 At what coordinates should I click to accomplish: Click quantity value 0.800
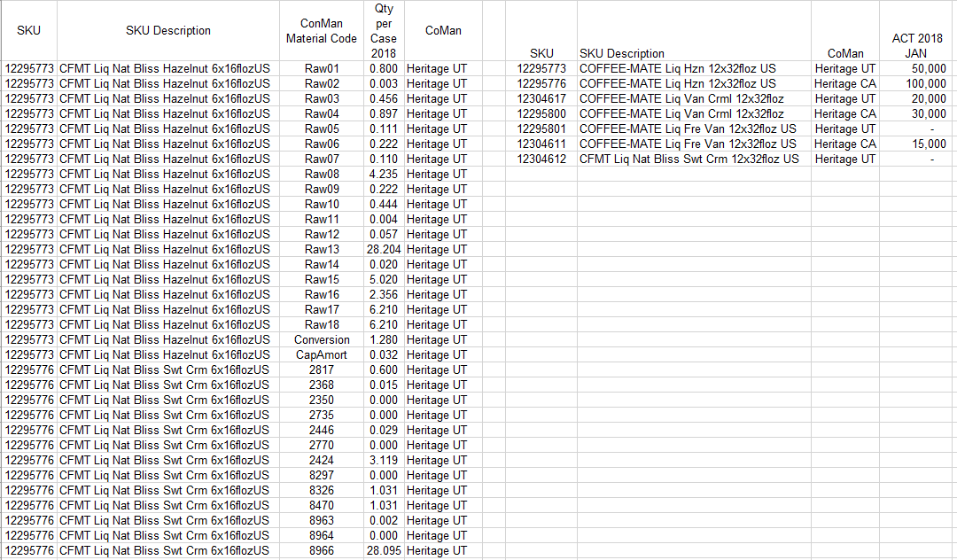pyautogui.click(x=384, y=68)
